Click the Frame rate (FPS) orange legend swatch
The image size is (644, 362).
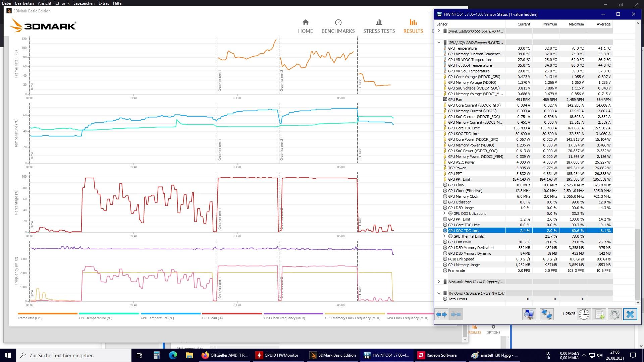[x=47, y=314]
